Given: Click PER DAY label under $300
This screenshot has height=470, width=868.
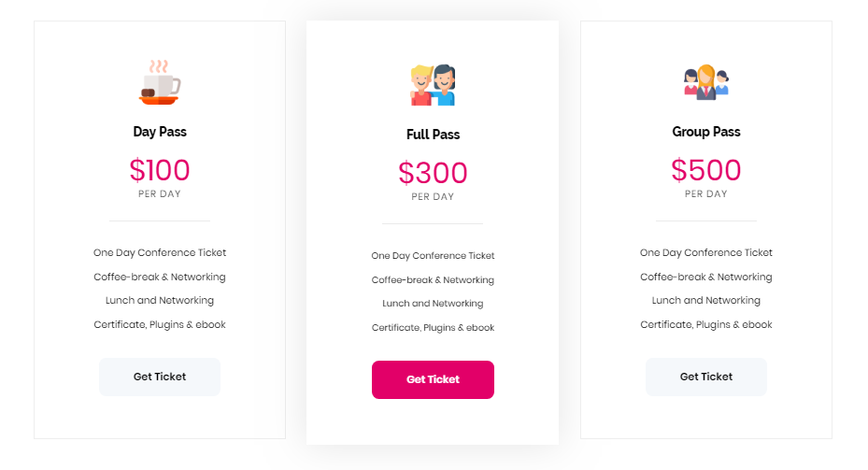Looking at the screenshot, I should click(x=433, y=197).
